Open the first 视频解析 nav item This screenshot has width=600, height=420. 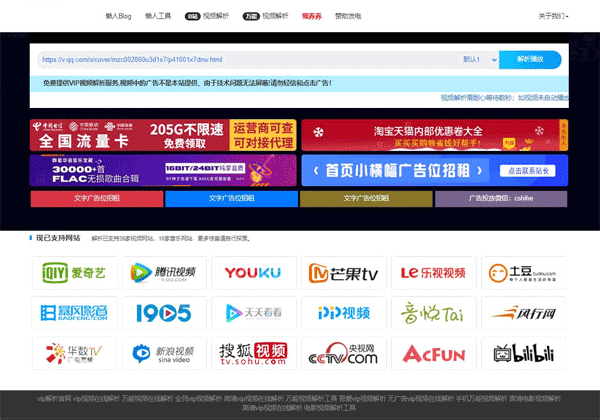pos(207,16)
